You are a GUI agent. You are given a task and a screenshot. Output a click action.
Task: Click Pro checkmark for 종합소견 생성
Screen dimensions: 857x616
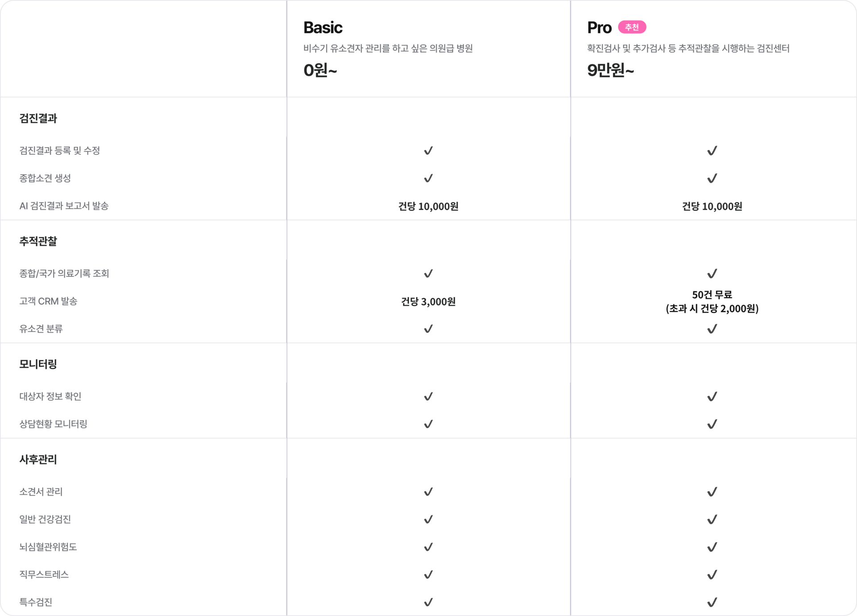712,178
